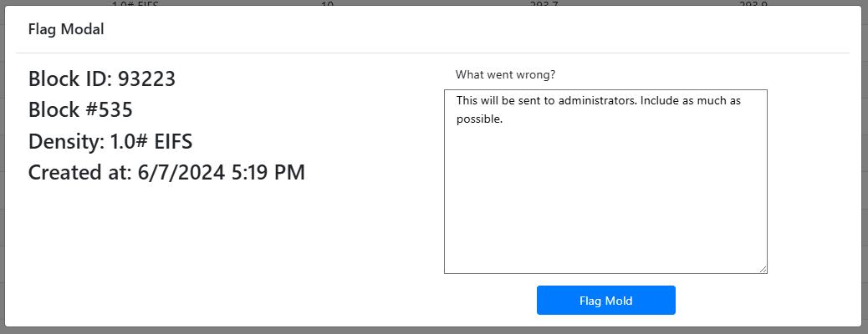This screenshot has width=868, height=334.
Task: Click the Created at timestamp line
Action: (x=166, y=173)
